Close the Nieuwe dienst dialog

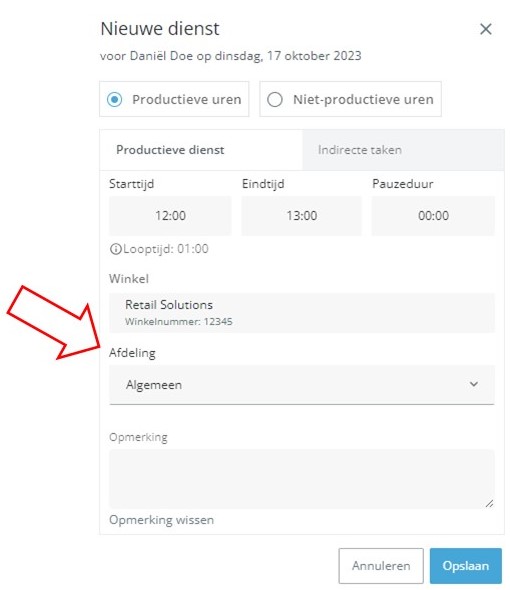click(486, 29)
